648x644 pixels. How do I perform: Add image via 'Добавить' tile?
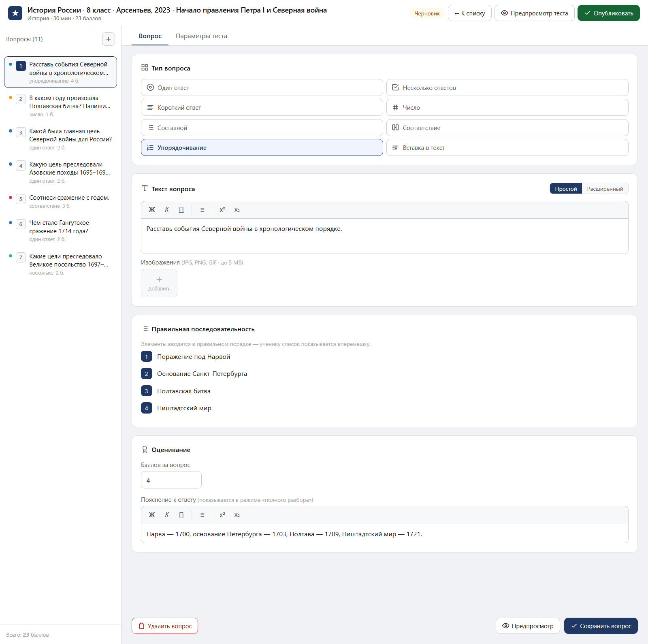pos(159,283)
